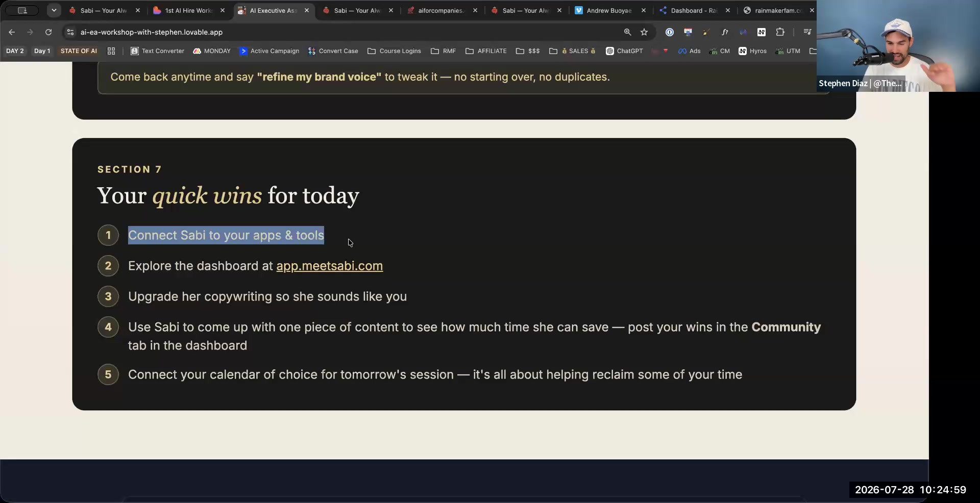Open the CM bookmark
Screen dimensions: 980x503
(719, 51)
